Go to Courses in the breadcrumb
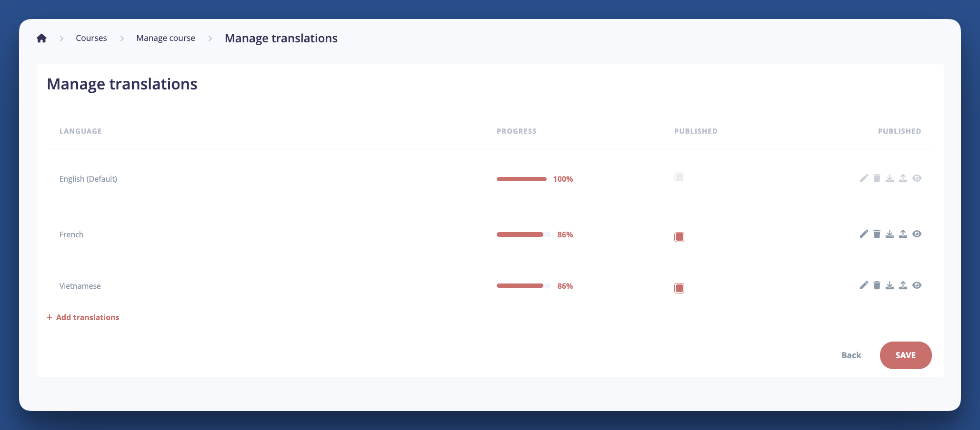 91,38
